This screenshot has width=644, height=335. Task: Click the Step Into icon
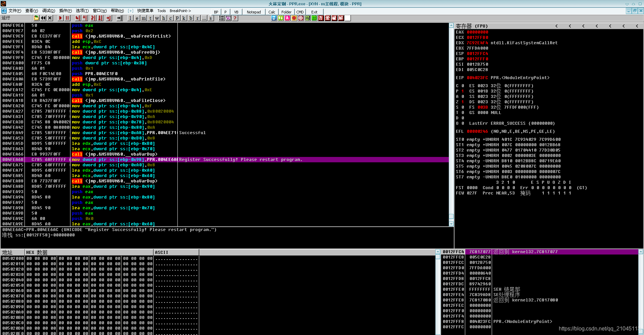pyautogui.click(x=78, y=18)
